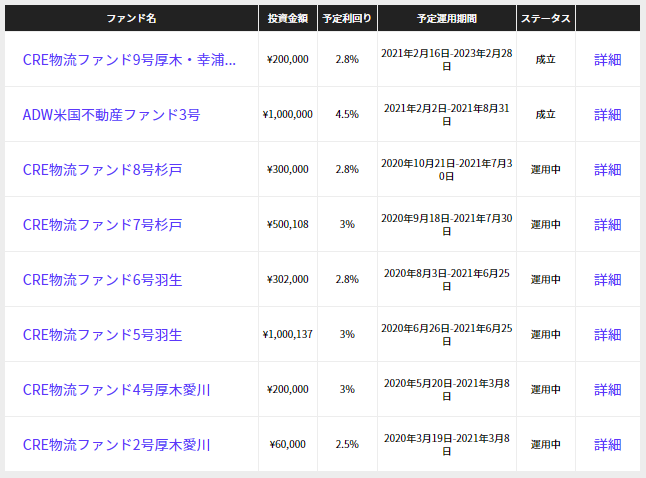646x478 pixels.
Task: Click 詳細 for CRE物流ファンド4号厚木愛川 row
Action: 608,390
